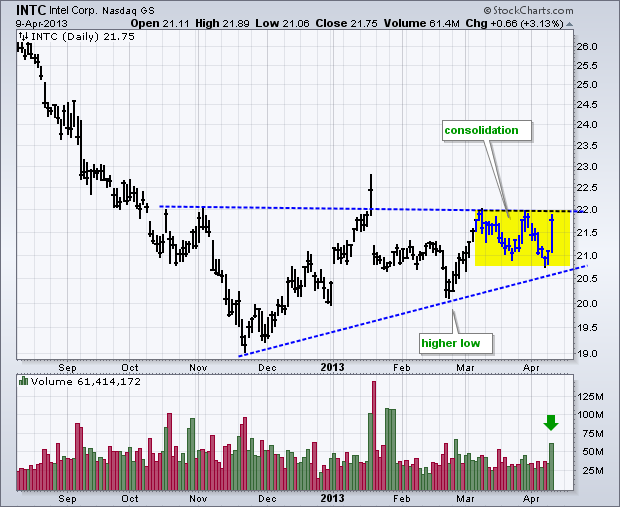620x507 pixels.
Task: Click the Nasdaq GS exchange label
Action: tap(129, 11)
